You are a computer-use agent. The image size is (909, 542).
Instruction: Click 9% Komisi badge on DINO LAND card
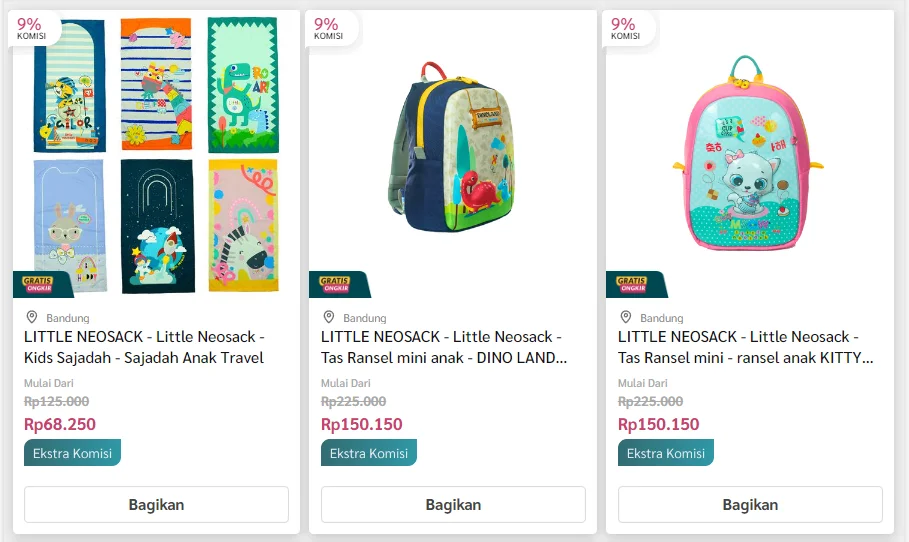point(329,28)
